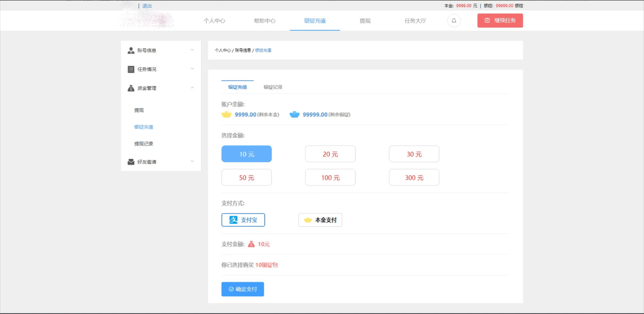Select the 20 元 recharge amount
644x314 pixels.
click(330, 154)
